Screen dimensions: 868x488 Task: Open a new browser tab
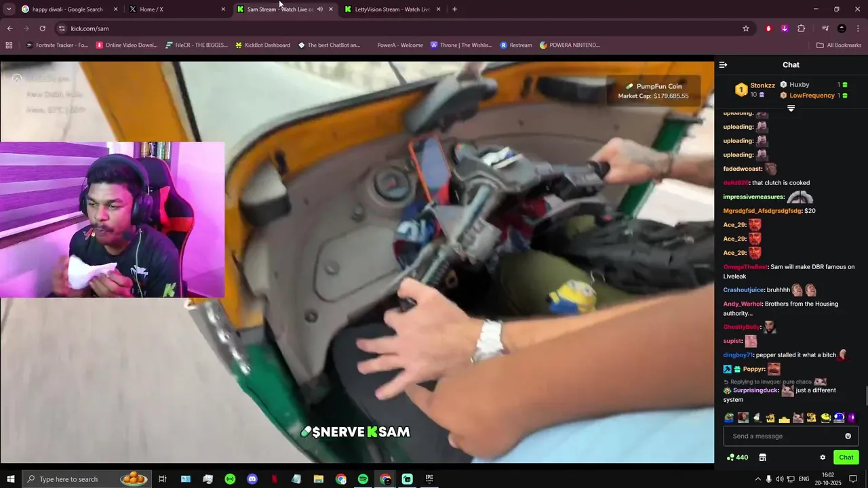[x=454, y=9]
